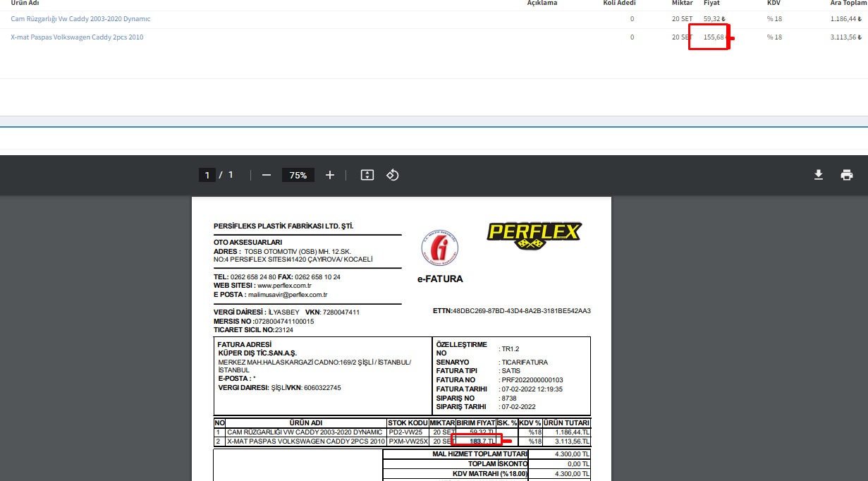This screenshot has height=481, width=868.
Task: Select the 59,32 price in first row
Action: click(714, 19)
